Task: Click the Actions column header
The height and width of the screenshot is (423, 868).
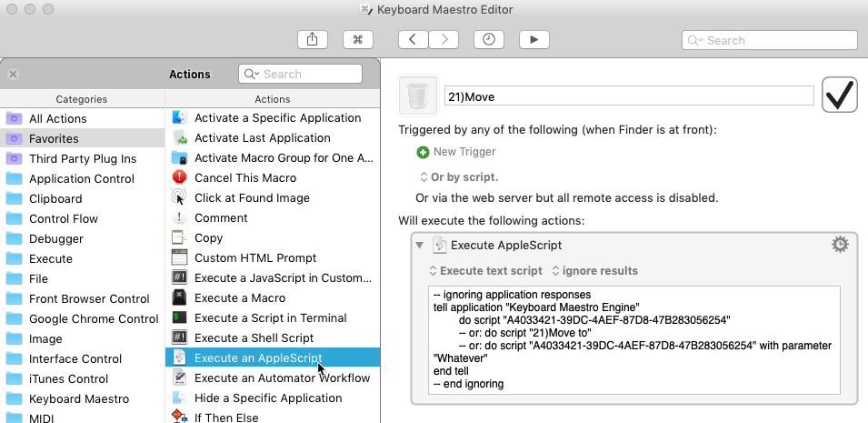Action: (x=273, y=99)
